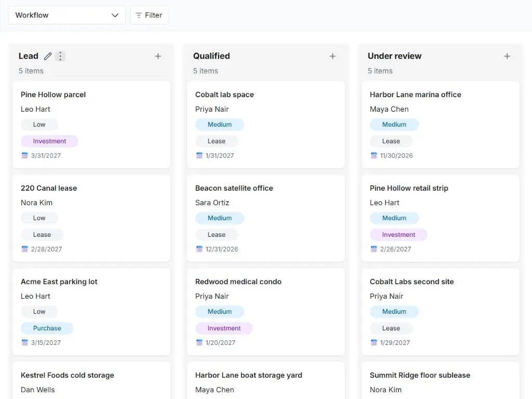Click Medium tag on Cobalt Labs second site
The width and height of the screenshot is (532, 399).
394,312
